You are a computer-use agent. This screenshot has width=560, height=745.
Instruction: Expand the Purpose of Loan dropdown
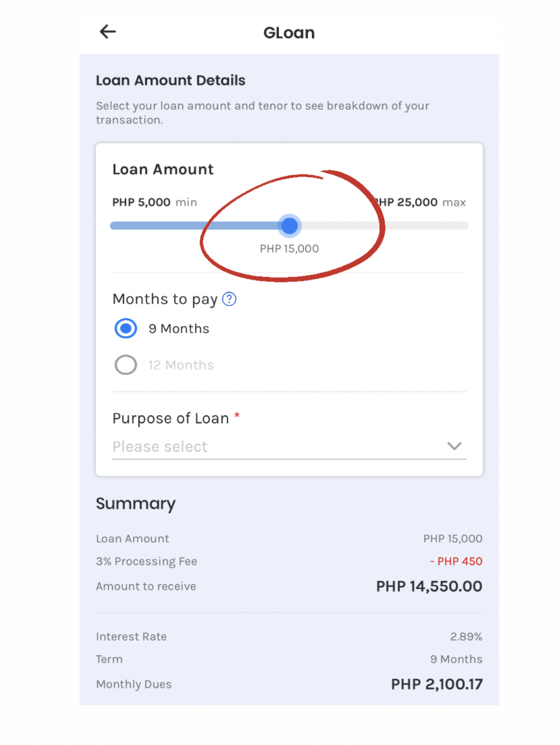click(289, 446)
